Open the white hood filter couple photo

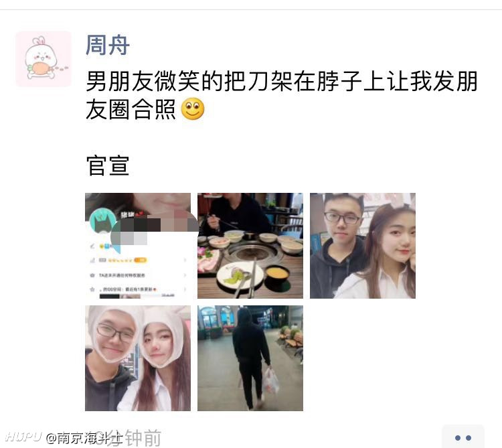coord(138,358)
